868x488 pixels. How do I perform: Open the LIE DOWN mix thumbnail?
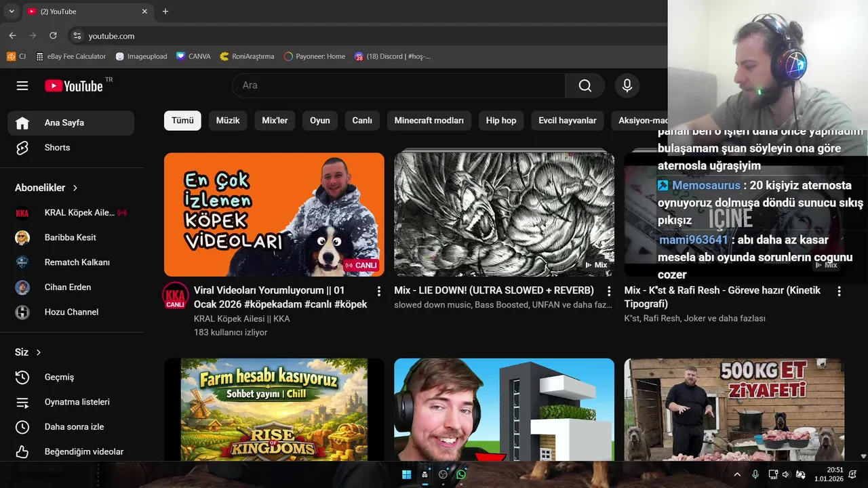pos(505,213)
